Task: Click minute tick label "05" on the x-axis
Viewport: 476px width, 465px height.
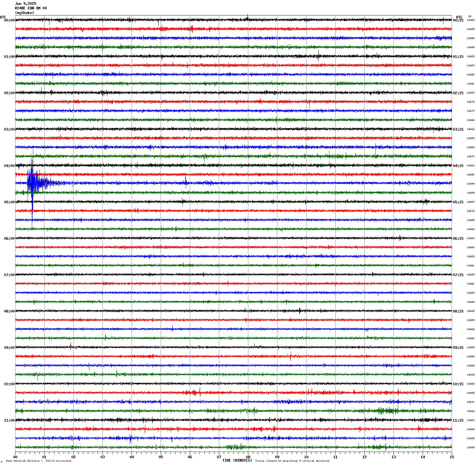Action: tap(161, 457)
